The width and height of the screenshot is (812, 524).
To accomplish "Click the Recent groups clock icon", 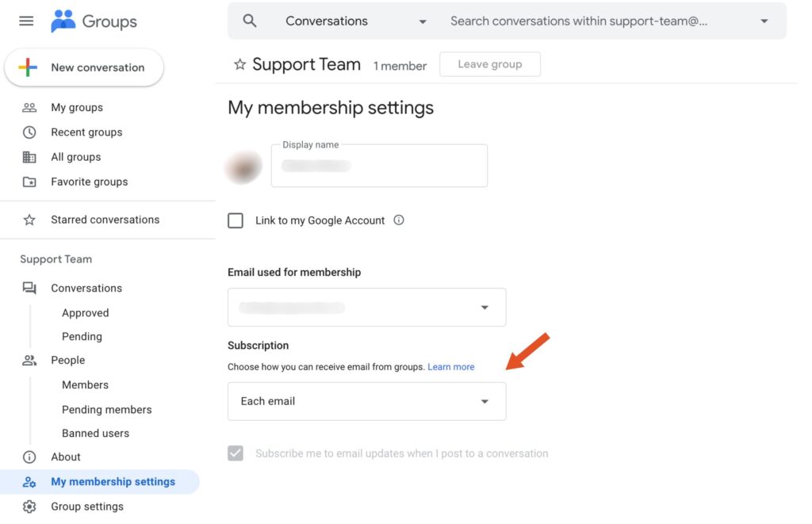I will point(29,132).
